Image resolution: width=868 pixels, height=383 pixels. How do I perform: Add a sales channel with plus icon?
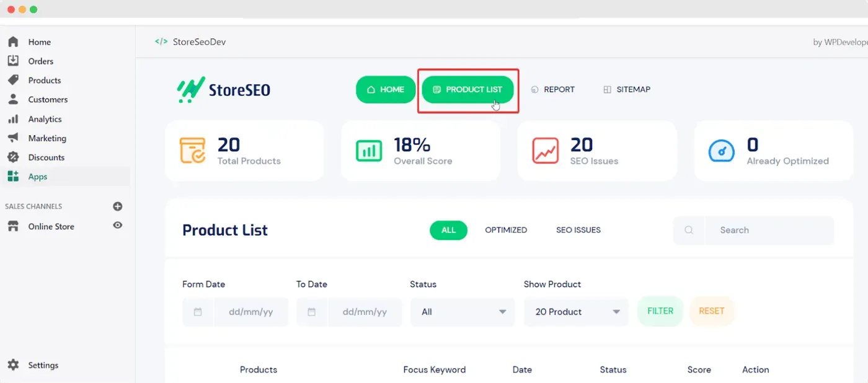(118, 206)
